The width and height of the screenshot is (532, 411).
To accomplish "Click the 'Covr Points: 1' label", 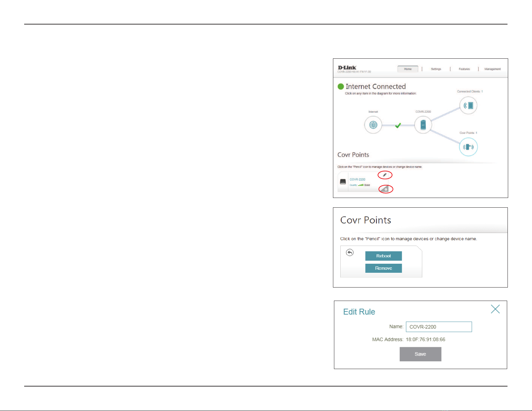I will (x=468, y=133).
